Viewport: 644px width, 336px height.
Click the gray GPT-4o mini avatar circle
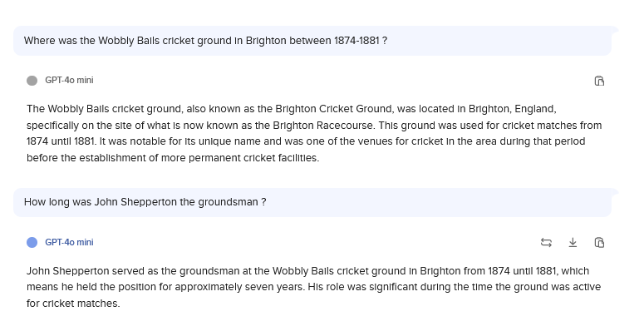click(32, 81)
